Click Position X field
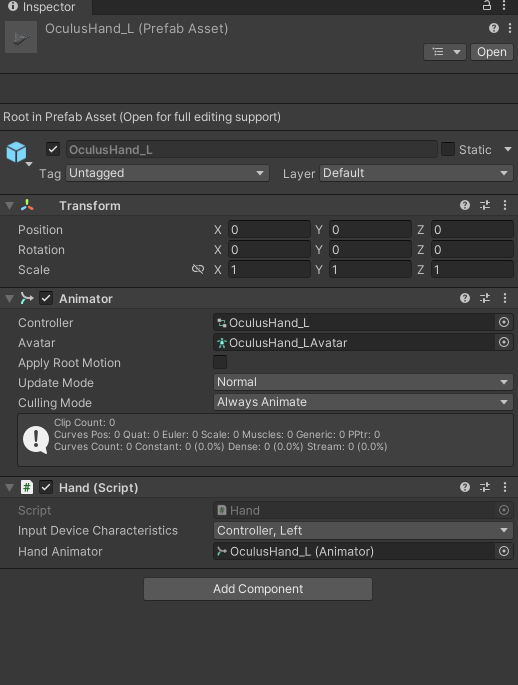 coord(269,229)
